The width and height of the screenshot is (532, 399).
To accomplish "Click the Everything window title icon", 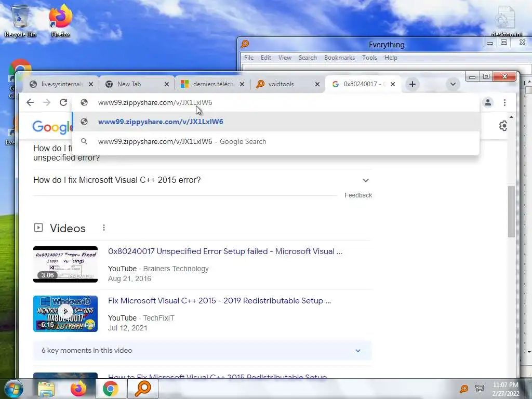I will tap(245, 44).
